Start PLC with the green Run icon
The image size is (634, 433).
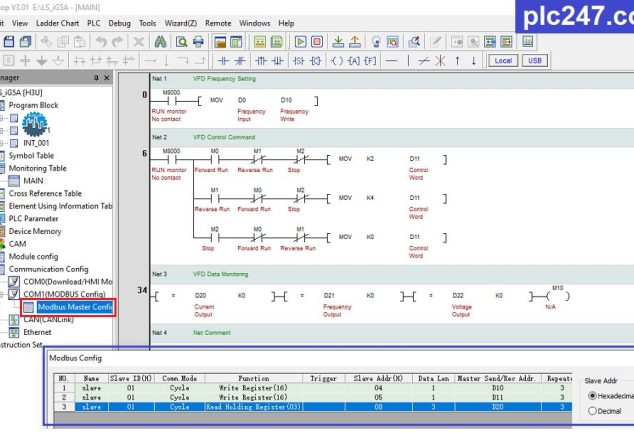(x=300, y=42)
